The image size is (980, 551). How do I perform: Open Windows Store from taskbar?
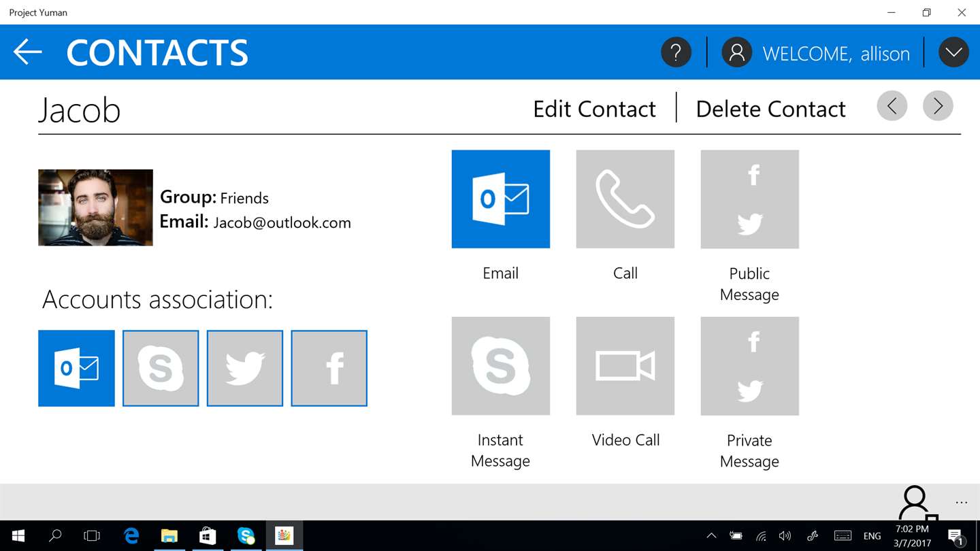208,536
